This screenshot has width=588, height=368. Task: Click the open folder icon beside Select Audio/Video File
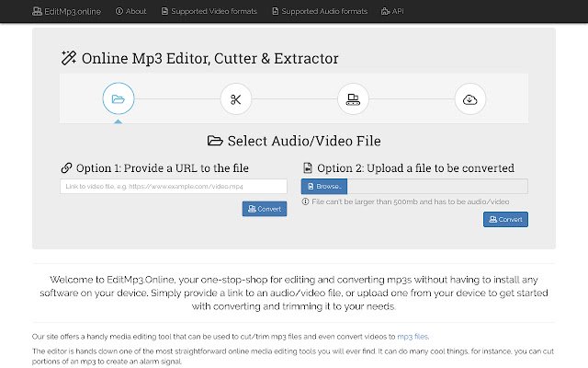pyautogui.click(x=215, y=141)
